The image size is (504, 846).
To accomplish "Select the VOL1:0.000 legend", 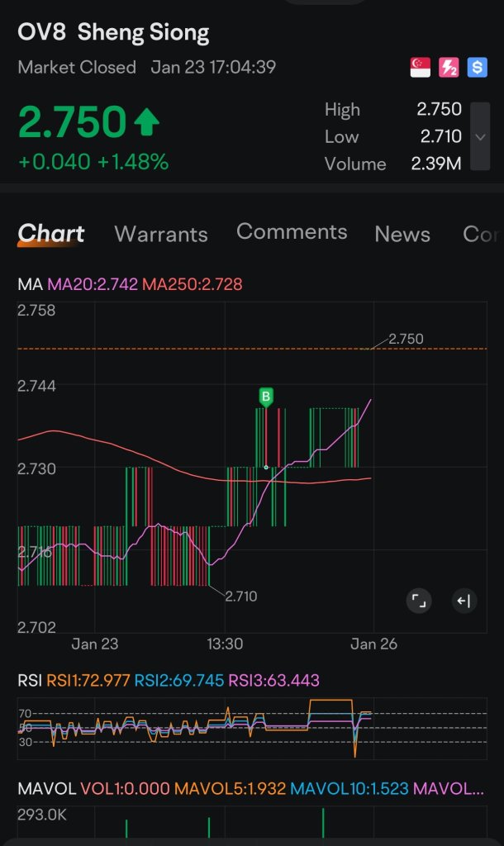I will coord(125,788).
